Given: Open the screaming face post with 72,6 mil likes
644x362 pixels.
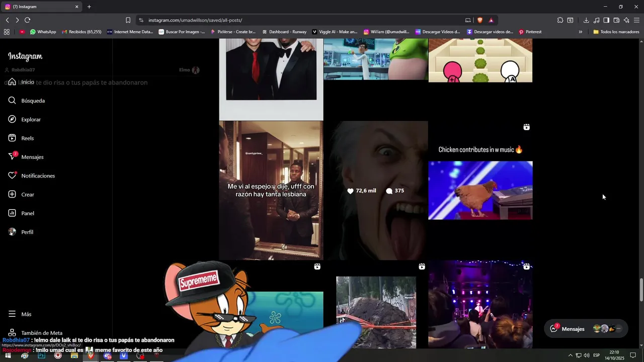Looking at the screenshot, I should tap(376, 191).
